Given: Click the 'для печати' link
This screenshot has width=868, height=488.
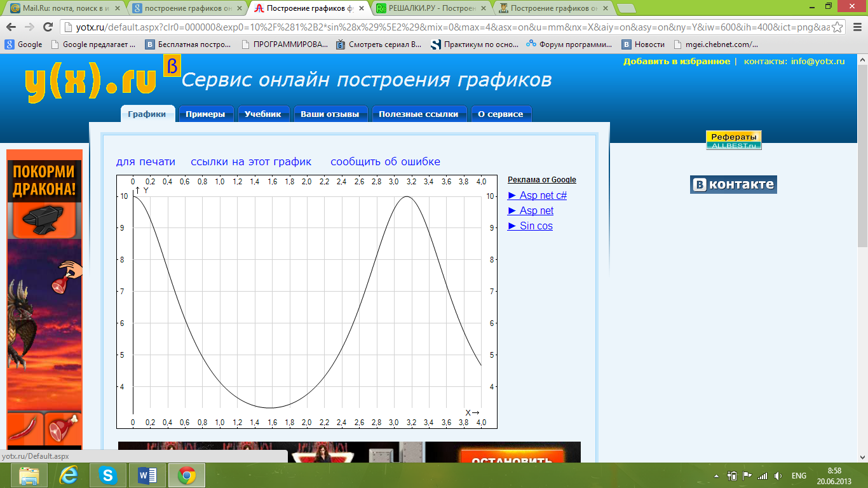Looking at the screenshot, I should pyautogui.click(x=146, y=161).
